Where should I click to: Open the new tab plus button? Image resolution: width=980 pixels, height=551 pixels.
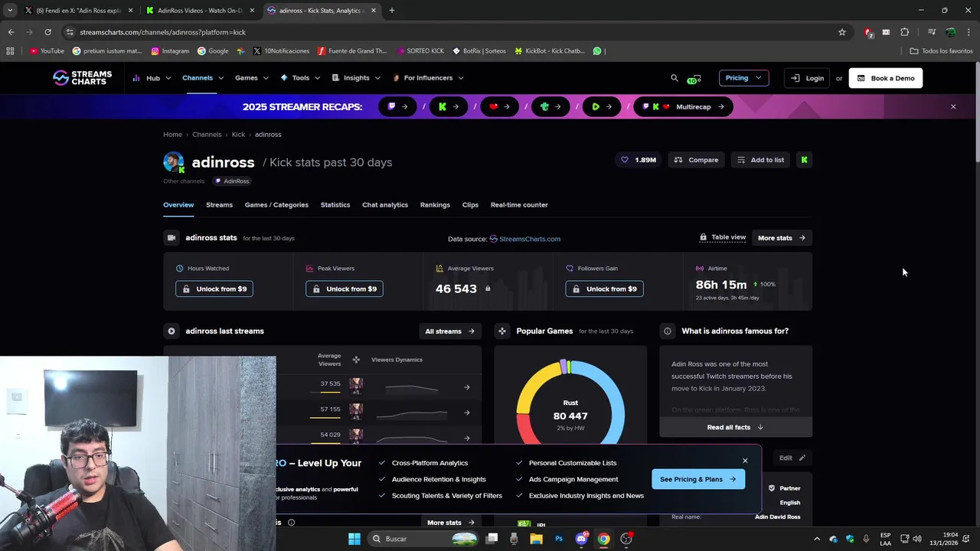pos(391,11)
